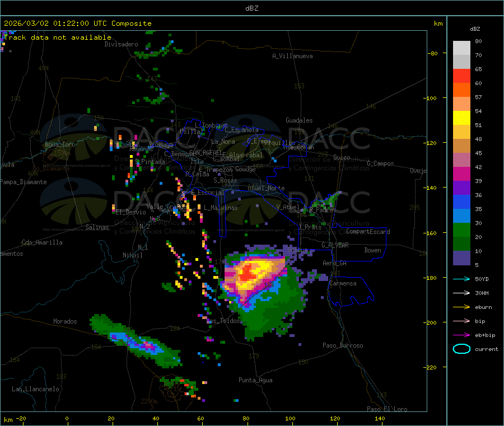Click the 'Bowen' map label
Viewport: 504px width, 426px height.
pos(373,251)
